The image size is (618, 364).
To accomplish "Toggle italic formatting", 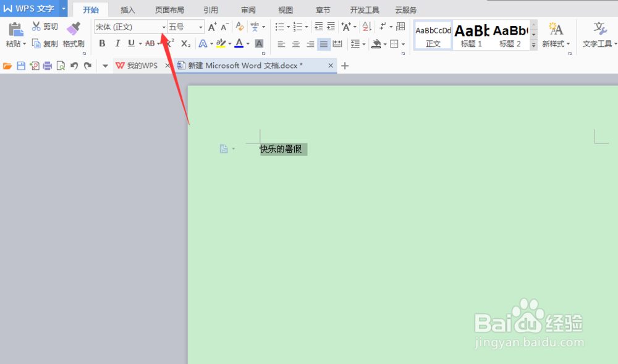I will [117, 43].
